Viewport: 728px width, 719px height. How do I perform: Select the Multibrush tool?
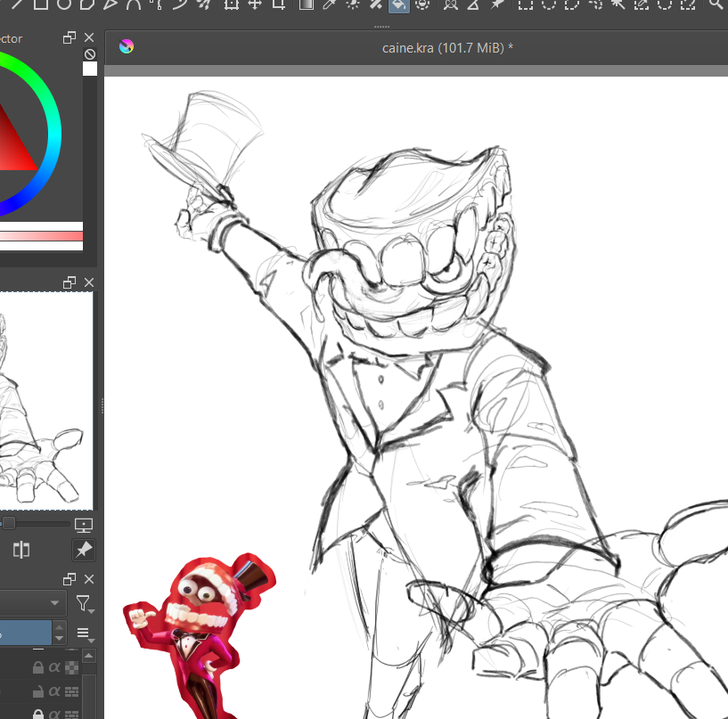coord(203,4)
